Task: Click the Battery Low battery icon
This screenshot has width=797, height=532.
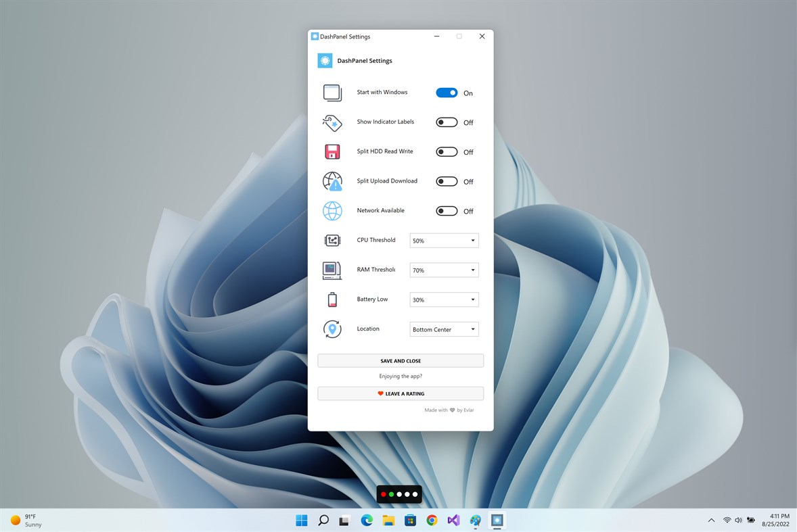Action: [x=332, y=299]
